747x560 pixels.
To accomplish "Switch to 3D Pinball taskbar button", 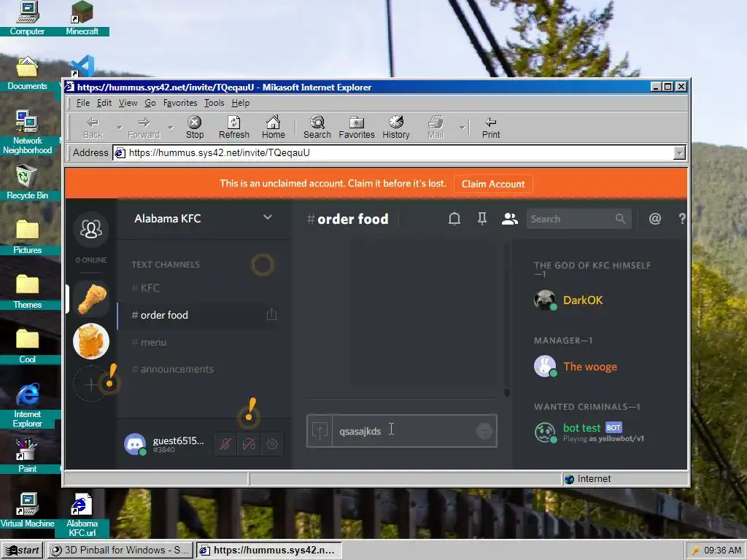I will click(121, 551).
